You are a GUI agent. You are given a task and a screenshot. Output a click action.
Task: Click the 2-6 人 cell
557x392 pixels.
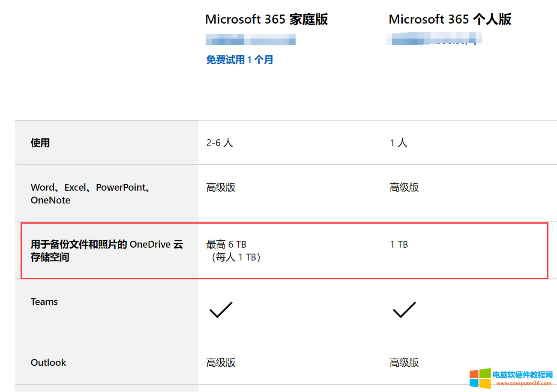tap(219, 143)
